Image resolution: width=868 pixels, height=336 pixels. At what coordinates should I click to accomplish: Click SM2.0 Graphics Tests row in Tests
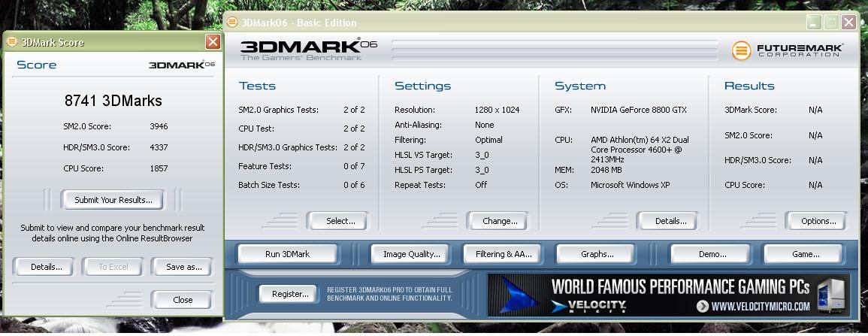pyautogui.click(x=301, y=110)
